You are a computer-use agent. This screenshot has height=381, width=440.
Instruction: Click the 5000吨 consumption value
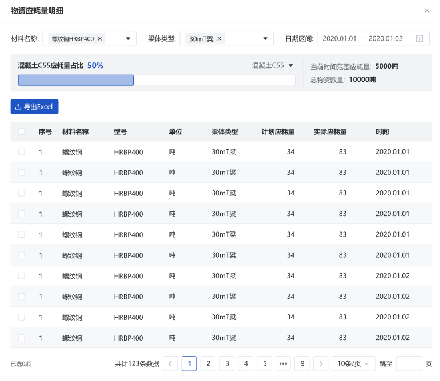point(387,66)
